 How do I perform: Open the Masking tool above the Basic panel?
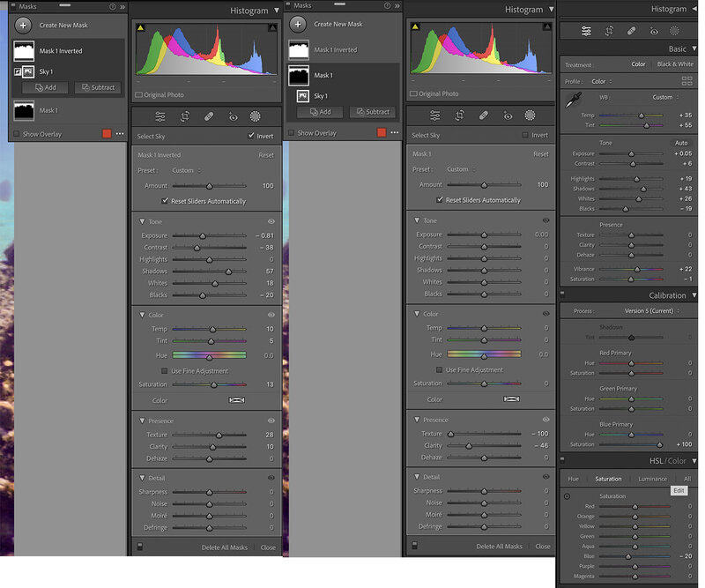(675, 31)
